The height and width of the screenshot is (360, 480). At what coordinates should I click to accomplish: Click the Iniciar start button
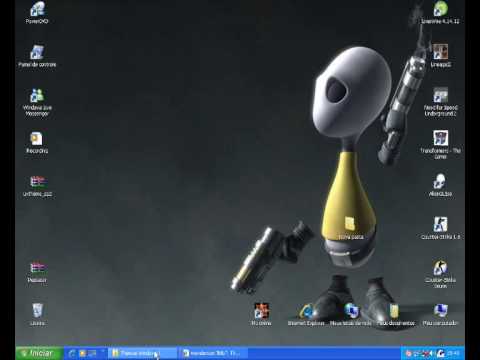(39, 353)
